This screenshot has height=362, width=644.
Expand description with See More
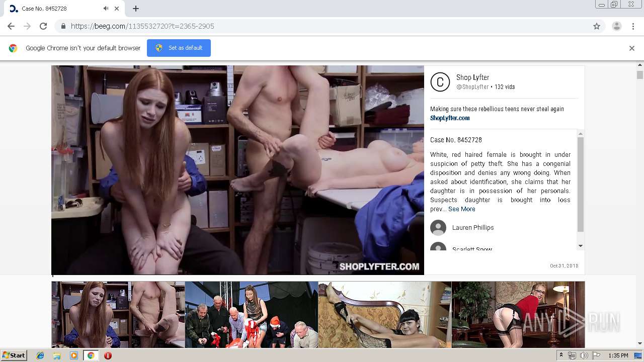pos(461,209)
